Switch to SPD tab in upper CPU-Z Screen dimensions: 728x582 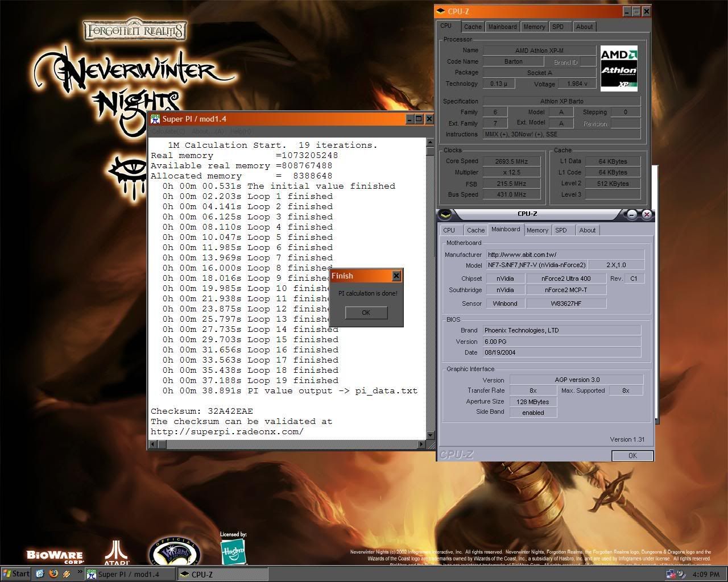tap(558, 27)
